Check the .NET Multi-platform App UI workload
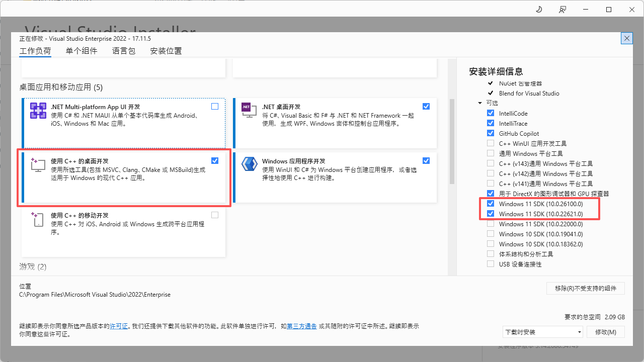This screenshot has width=644, height=362. pyautogui.click(x=215, y=107)
